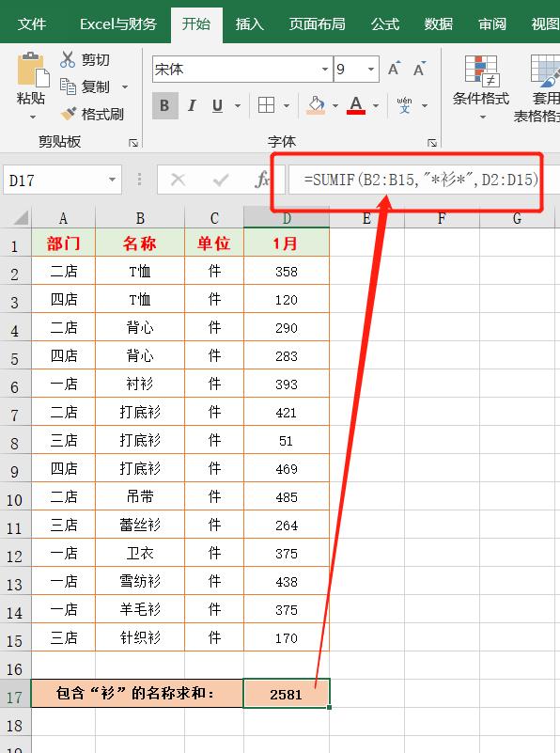The image size is (560, 753).
Task: Open the font (字体) group dialog launcher
Action: (x=432, y=143)
